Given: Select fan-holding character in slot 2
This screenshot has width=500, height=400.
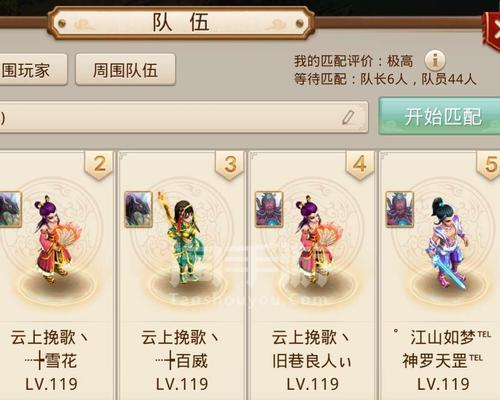Looking at the screenshot, I should click(55, 240).
